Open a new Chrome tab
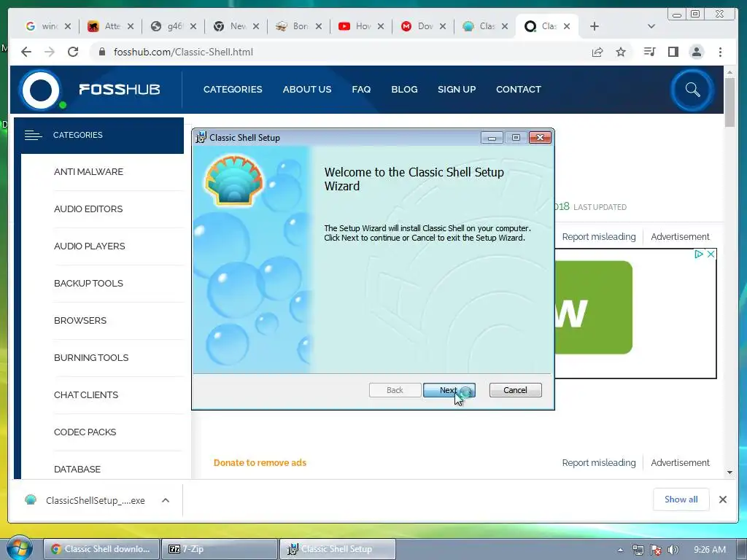 pos(594,26)
